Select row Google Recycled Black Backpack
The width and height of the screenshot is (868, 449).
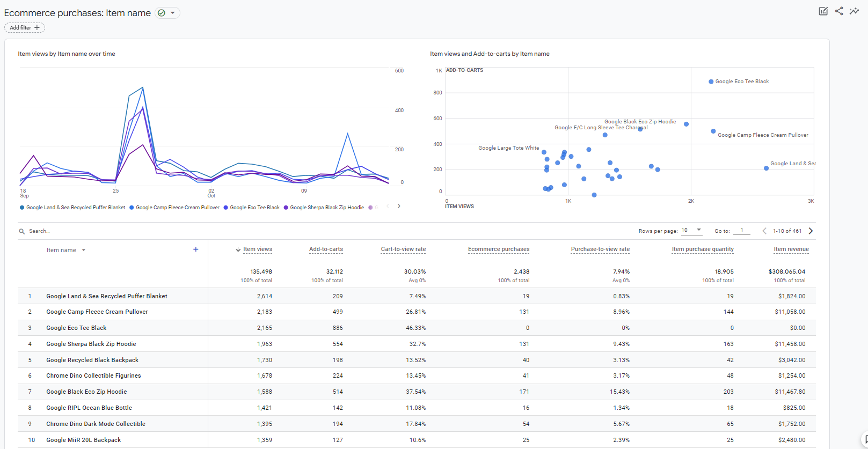(417, 360)
